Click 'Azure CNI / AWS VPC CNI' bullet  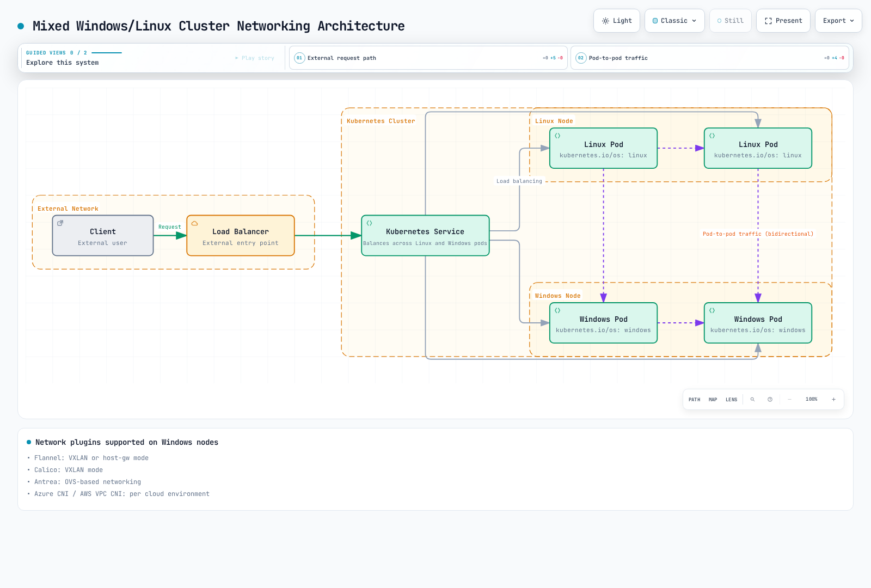coord(122,494)
